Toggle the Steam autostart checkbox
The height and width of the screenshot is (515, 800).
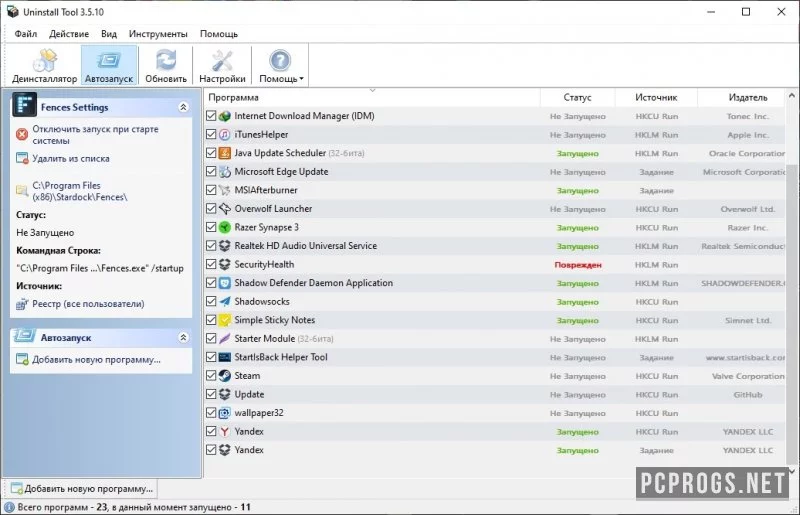pos(211,375)
